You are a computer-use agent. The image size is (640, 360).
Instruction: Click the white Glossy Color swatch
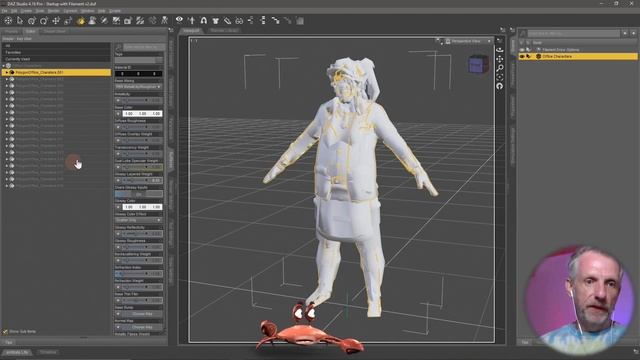(142, 207)
